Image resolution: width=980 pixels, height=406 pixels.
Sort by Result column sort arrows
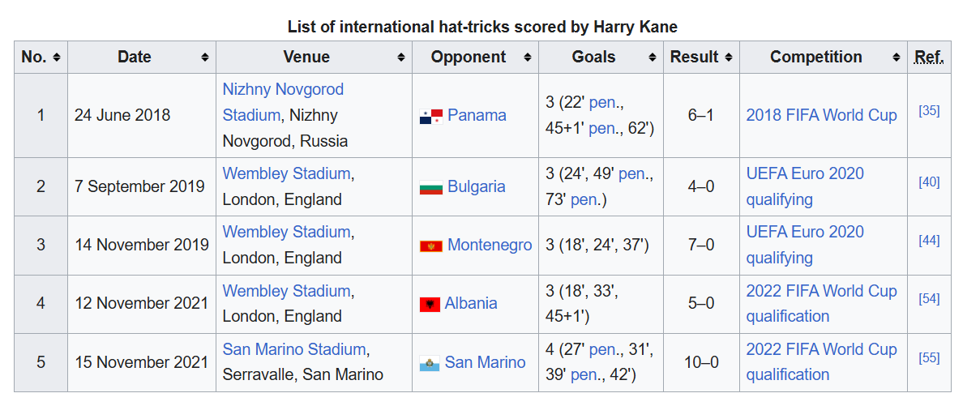pyautogui.click(x=729, y=58)
